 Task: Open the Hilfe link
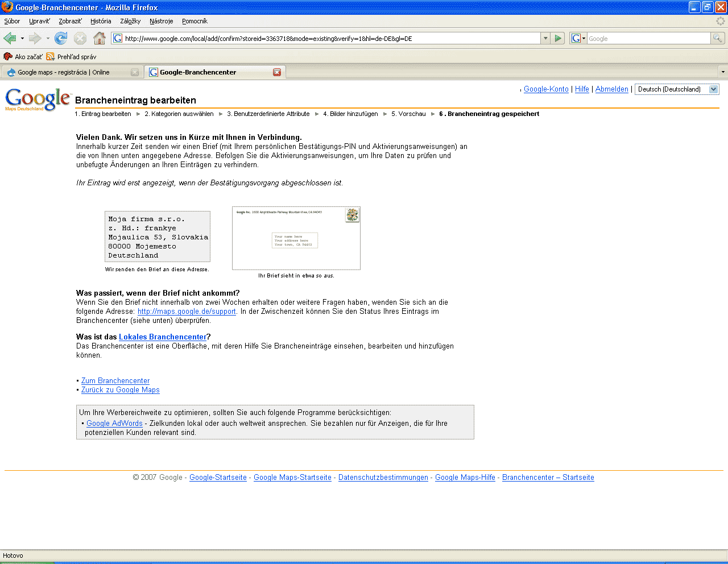coord(582,89)
